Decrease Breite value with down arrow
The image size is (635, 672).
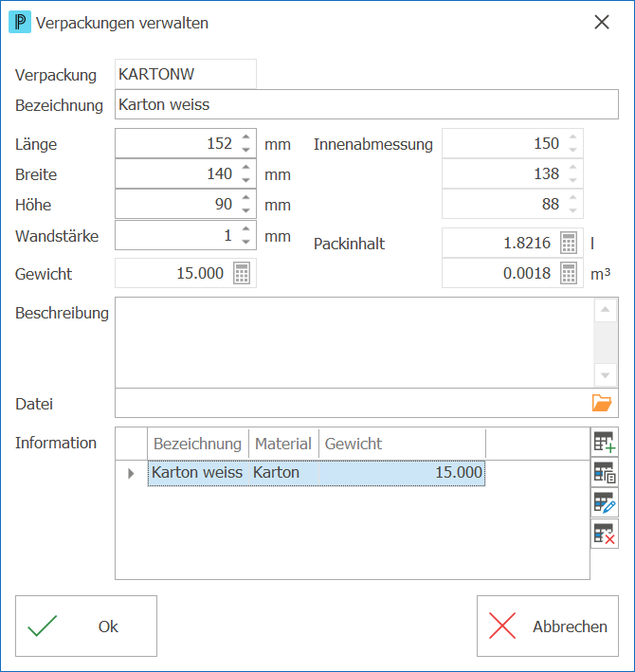pyautogui.click(x=245, y=180)
